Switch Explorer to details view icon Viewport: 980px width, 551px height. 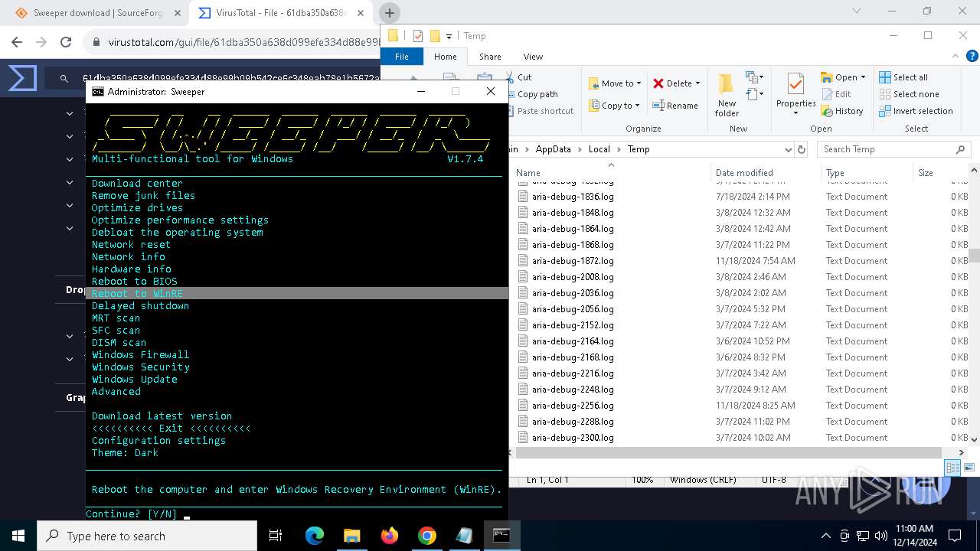tap(952, 468)
